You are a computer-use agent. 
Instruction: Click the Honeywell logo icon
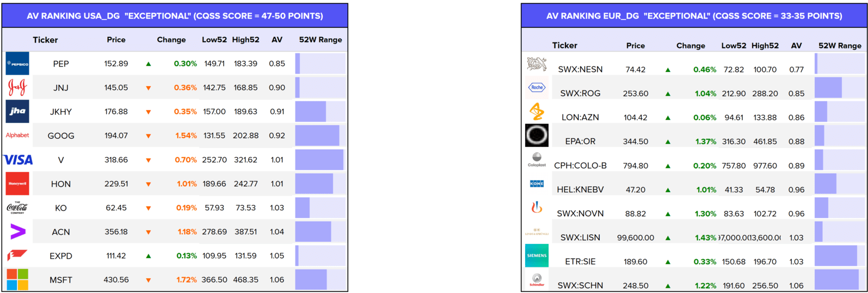(x=17, y=184)
